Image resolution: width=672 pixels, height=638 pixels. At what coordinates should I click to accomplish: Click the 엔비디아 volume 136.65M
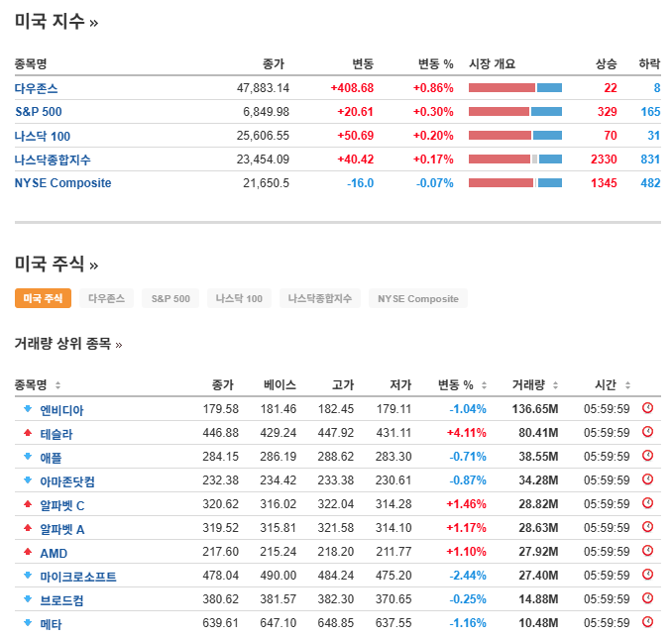[535, 409]
